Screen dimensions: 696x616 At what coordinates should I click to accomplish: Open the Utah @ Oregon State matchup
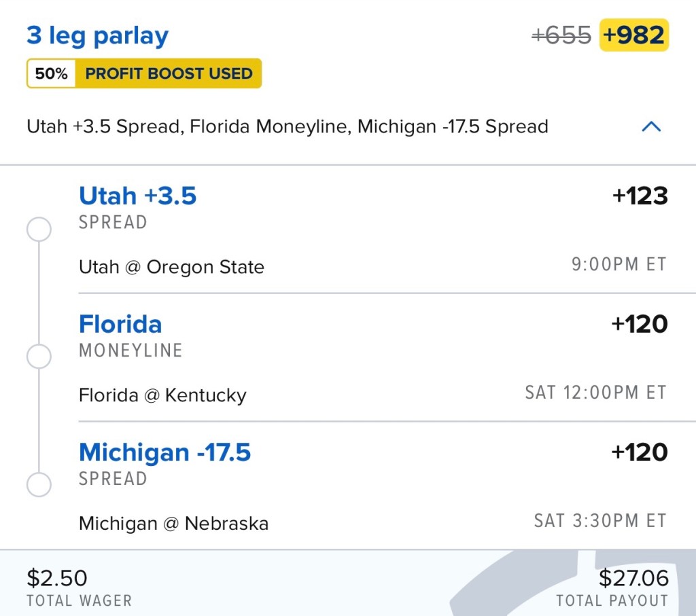pos(171,267)
